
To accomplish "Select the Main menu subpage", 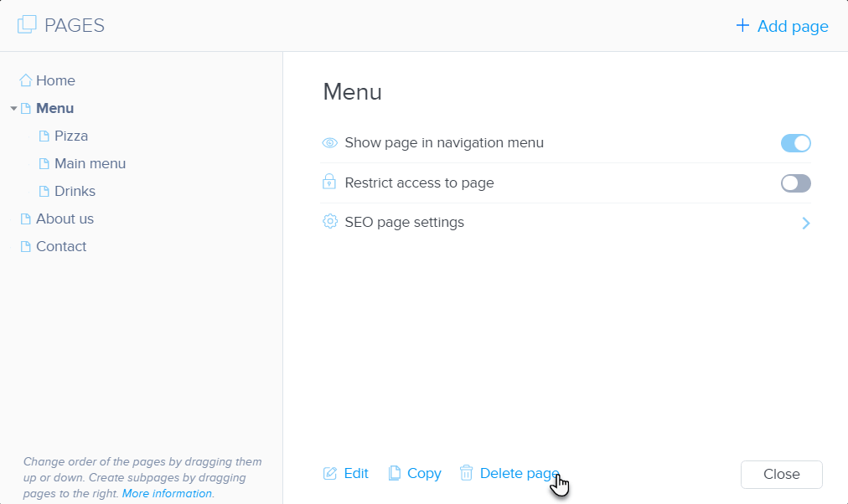I will coord(90,164).
